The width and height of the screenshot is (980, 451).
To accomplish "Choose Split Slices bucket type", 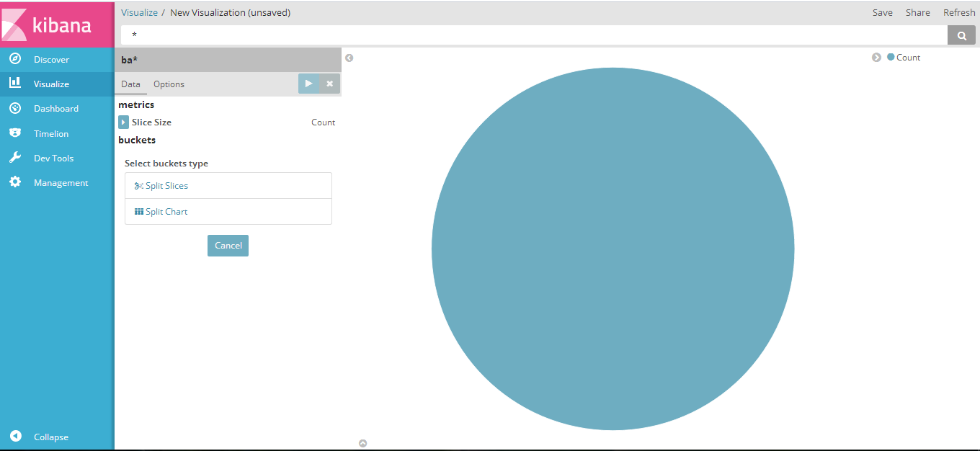I will coord(228,186).
